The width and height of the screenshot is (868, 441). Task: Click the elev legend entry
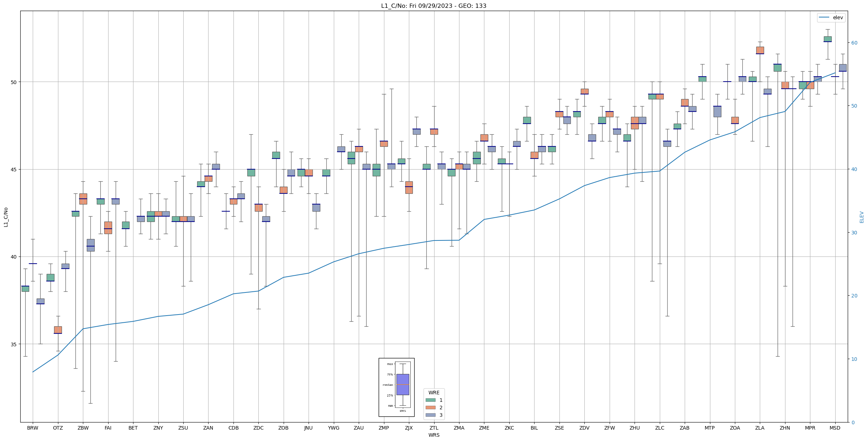coord(831,17)
